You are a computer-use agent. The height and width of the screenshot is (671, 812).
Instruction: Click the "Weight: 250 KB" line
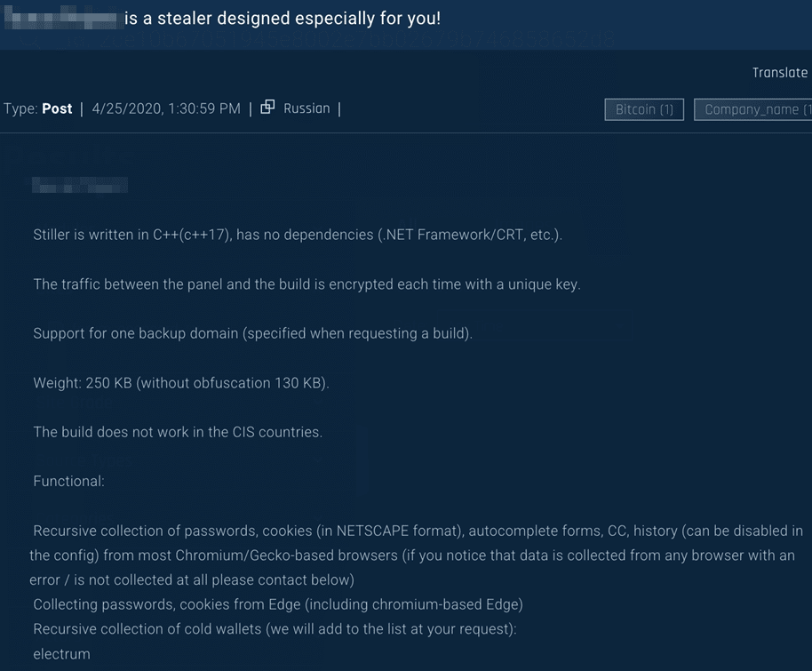pyautogui.click(x=180, y=383)
